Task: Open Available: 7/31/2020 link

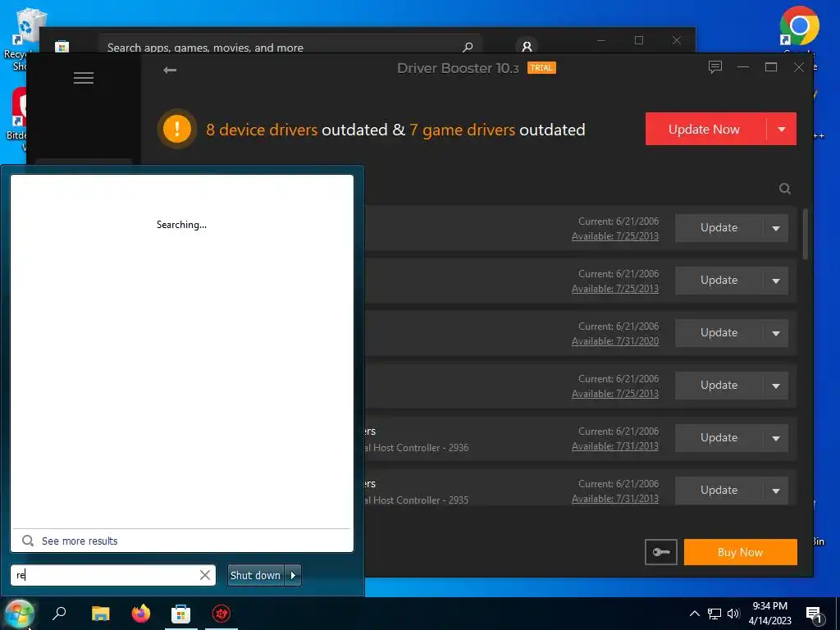Action: (615, 340)
